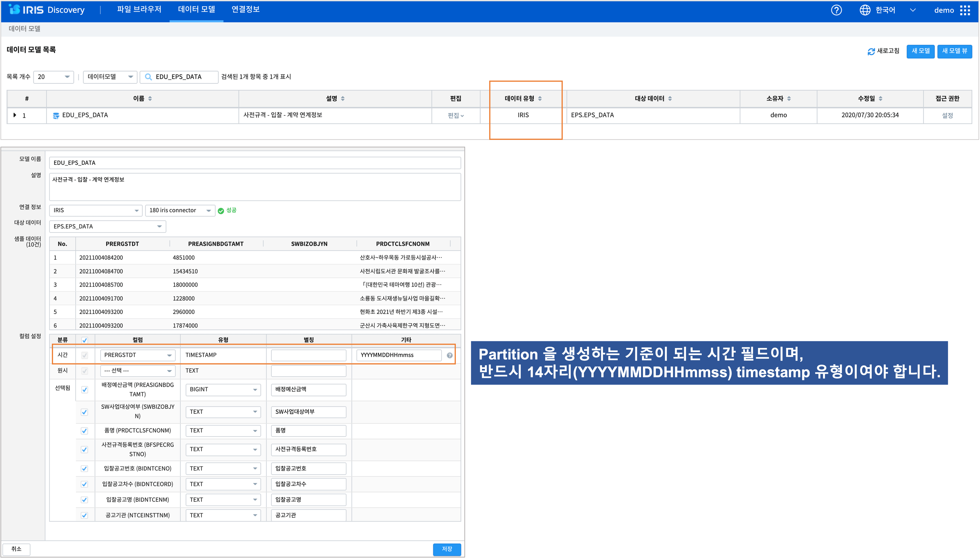Viewport: 980px width, 558px height.
Task: Click the EDU_EPS_DATA model icon in list
Action: tap(56, 115)
